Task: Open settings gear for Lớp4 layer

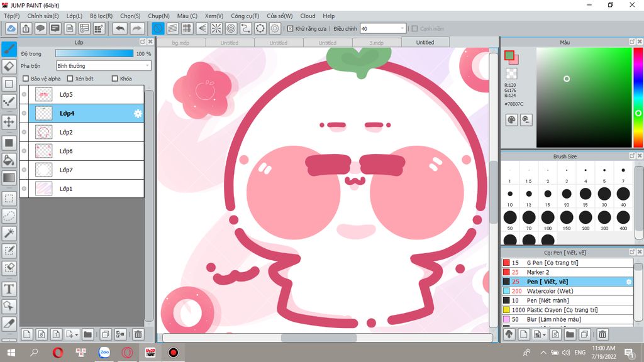Action: [x=138, y=114]
